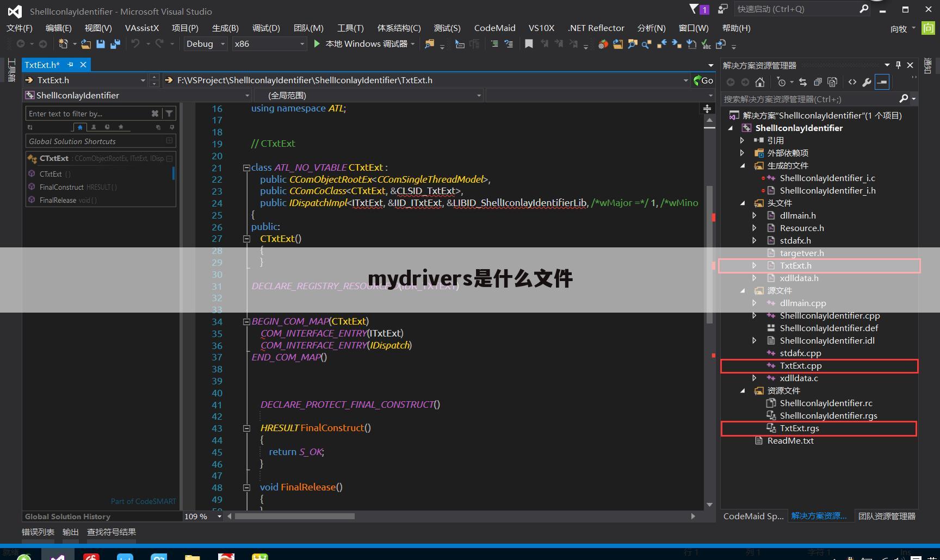Select the home tab icon in CodeSMART panel
This screenshot has height=560, width=940.
[80, 127]
